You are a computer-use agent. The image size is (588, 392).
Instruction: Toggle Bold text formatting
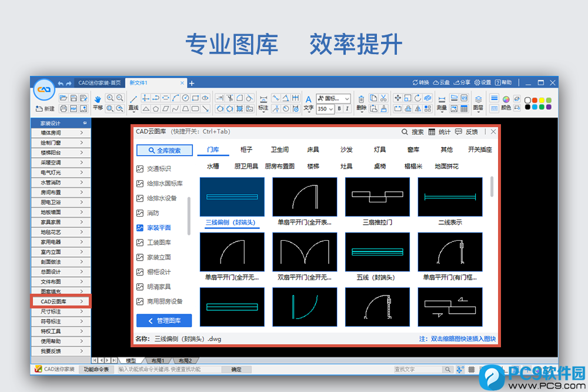pyautogui.click(x=339, y=109)
